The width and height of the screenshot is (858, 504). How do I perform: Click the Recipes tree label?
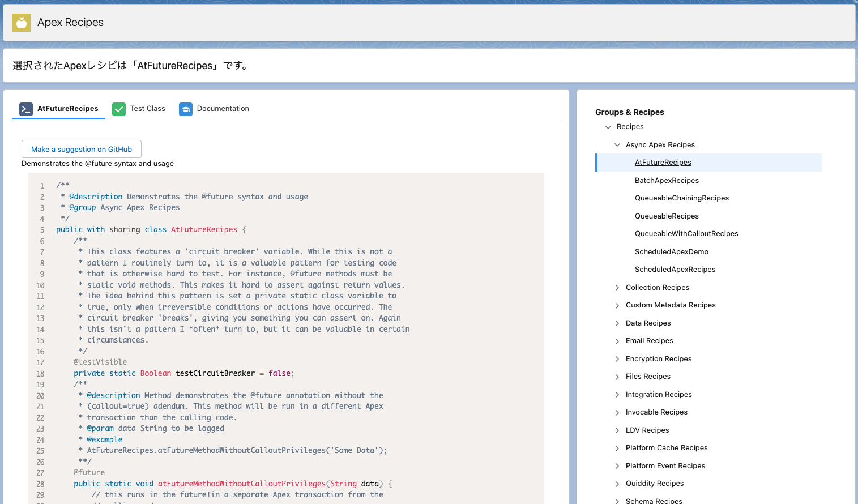[630, 127]
